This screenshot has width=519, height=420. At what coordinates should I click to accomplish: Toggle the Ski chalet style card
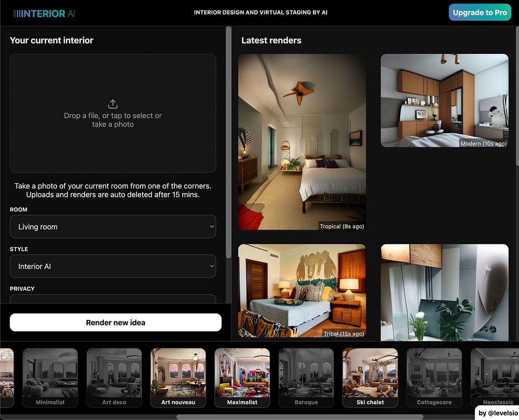370,377
